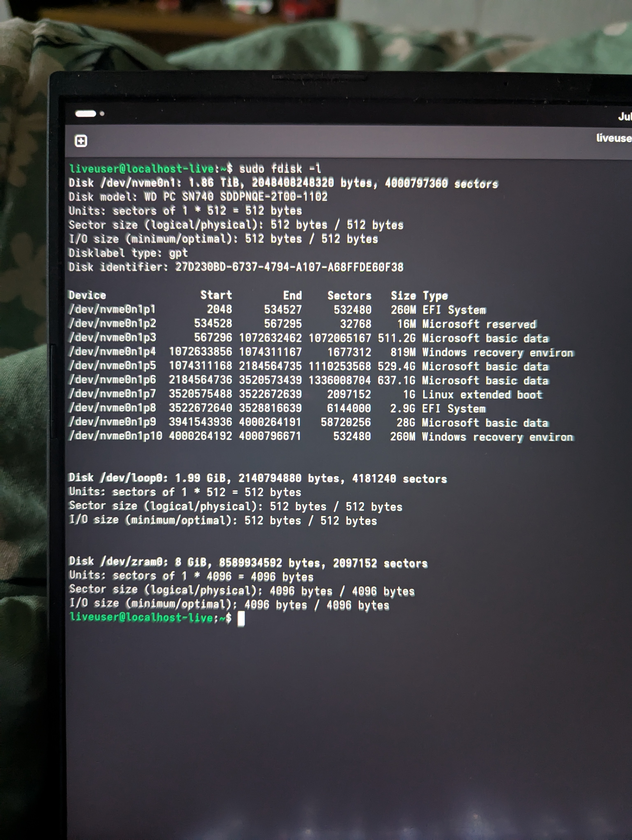Click the /dev/nvme0n1p6 device entry
This screenshot has width=632, height=840.
[x=112, y=379]
